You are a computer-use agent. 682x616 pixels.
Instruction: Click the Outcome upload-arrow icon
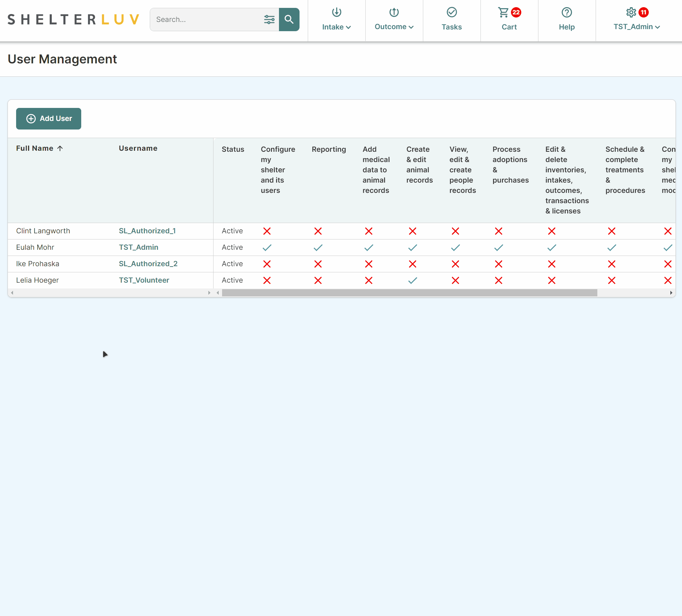[394, 12]
